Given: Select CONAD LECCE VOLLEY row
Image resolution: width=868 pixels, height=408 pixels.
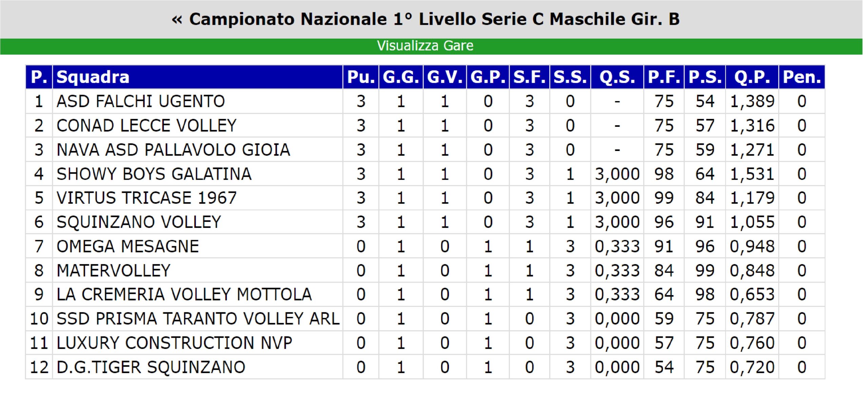Looking at the screenshot, I should click(x=425, y=125).
